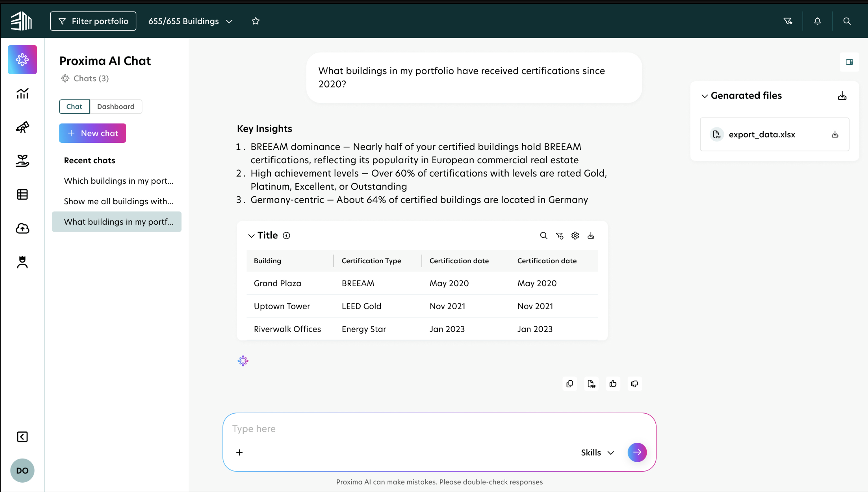Select the export_data.xlsx file entry
This screenshot has width=868, height=492.
point(774,135)
